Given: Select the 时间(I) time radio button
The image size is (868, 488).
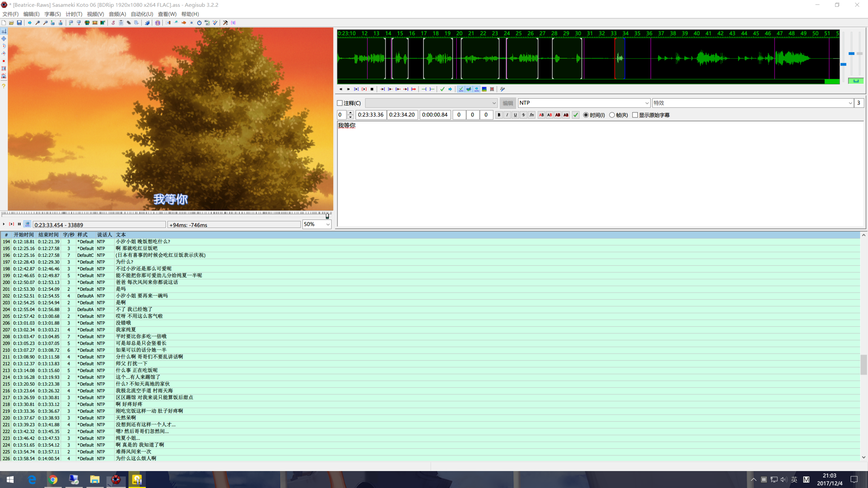Looking at the screenshot, I should 586,115.
